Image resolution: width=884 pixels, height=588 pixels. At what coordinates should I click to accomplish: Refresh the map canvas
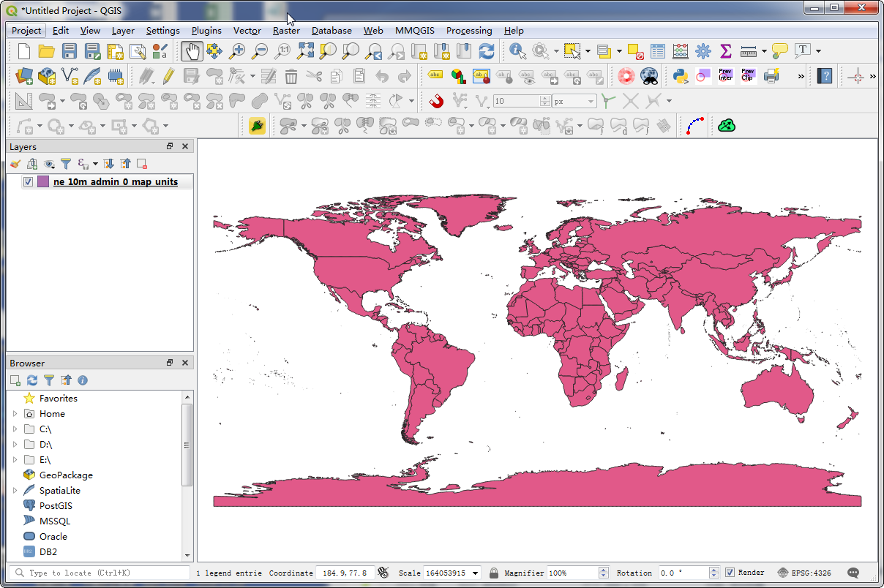pos(487,51)
